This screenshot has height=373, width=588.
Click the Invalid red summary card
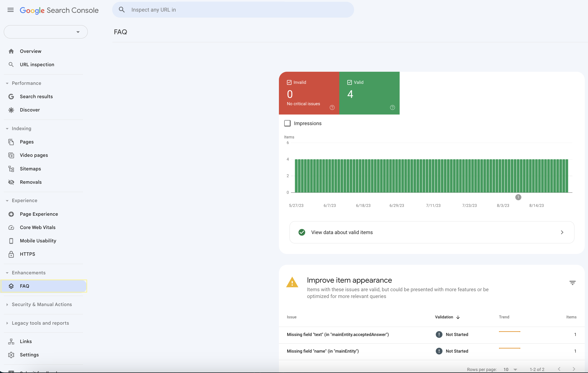(309, 93)
